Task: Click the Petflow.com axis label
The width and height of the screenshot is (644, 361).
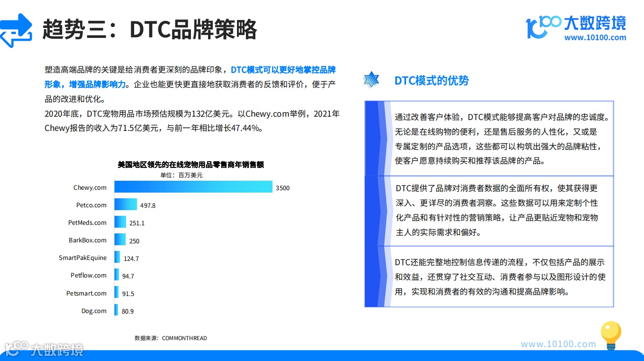Action: click(89, 275)
